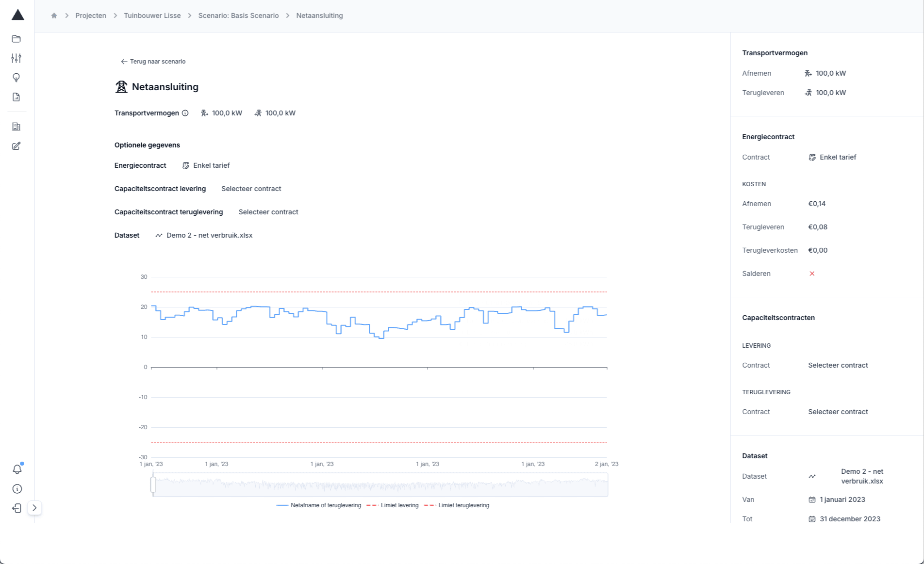Go to Projecten in the breadcrumb
This screenshot has width=924, height=564.
point(91,16)
